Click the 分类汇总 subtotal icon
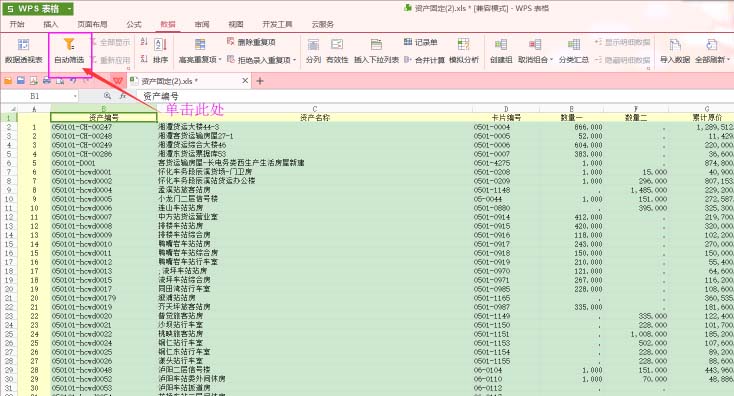 573,45
